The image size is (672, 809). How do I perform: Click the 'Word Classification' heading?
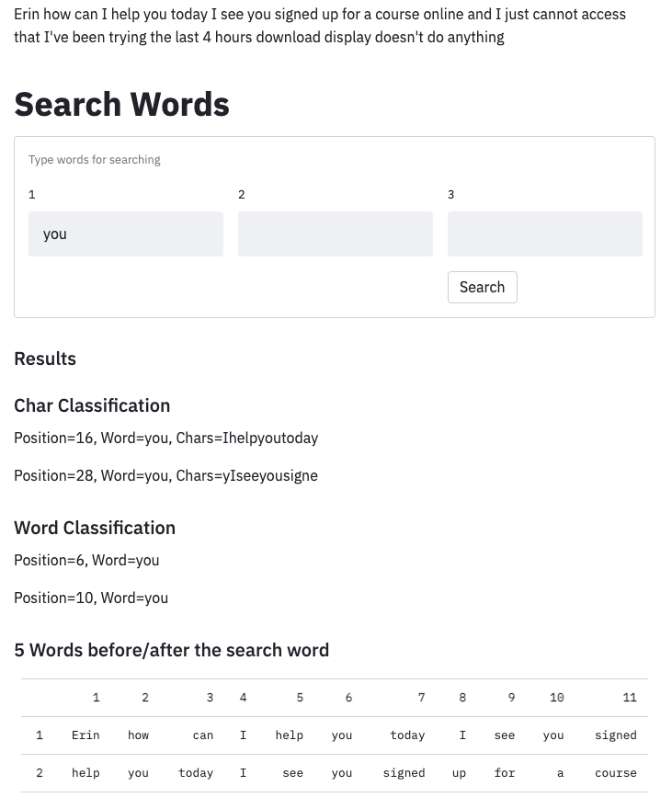pos(95,528)
